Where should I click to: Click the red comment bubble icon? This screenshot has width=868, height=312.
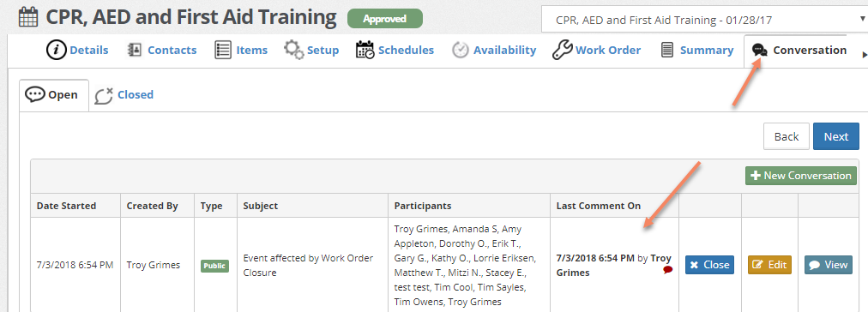pos(667,269)
